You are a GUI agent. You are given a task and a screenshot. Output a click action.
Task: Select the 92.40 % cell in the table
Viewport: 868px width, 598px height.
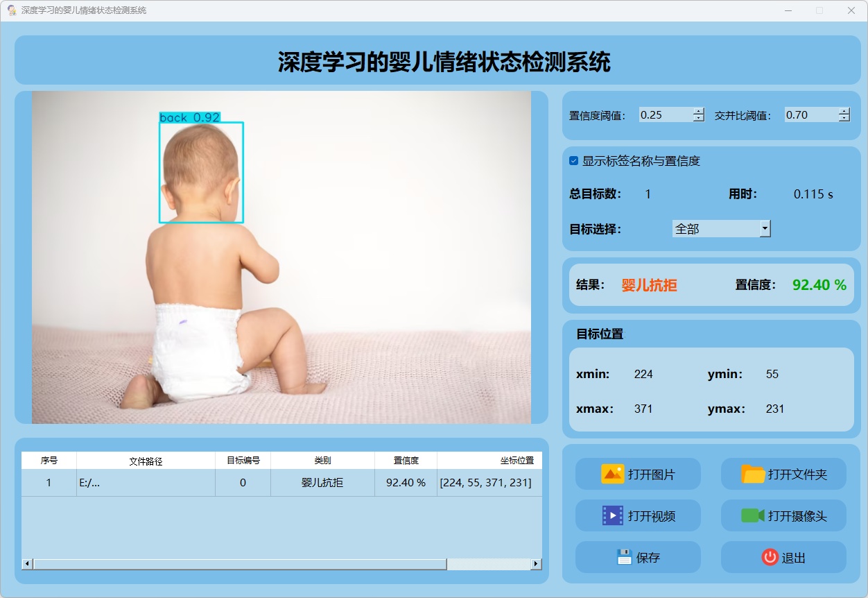point(406,483)
